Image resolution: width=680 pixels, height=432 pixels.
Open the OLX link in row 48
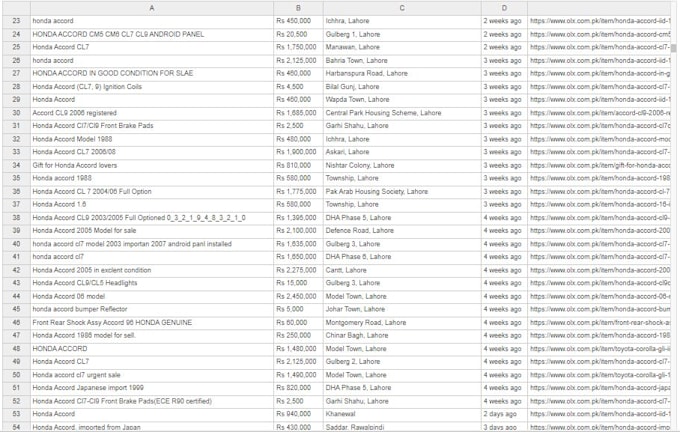pyautogui.click(x=599, y=349)
